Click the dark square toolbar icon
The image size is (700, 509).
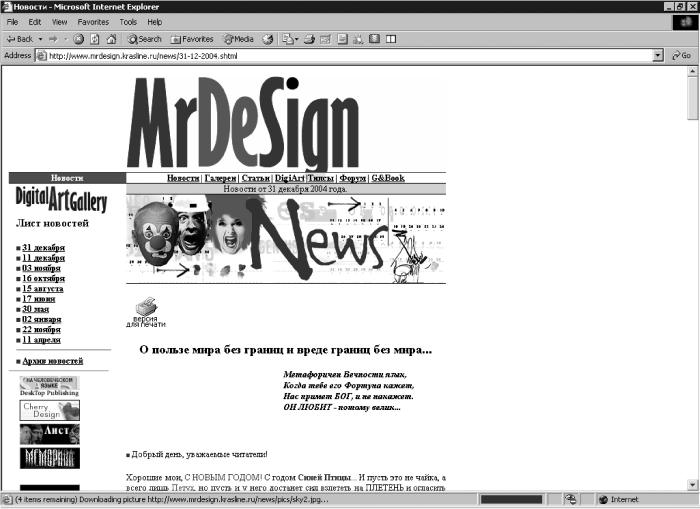[375, 39]
